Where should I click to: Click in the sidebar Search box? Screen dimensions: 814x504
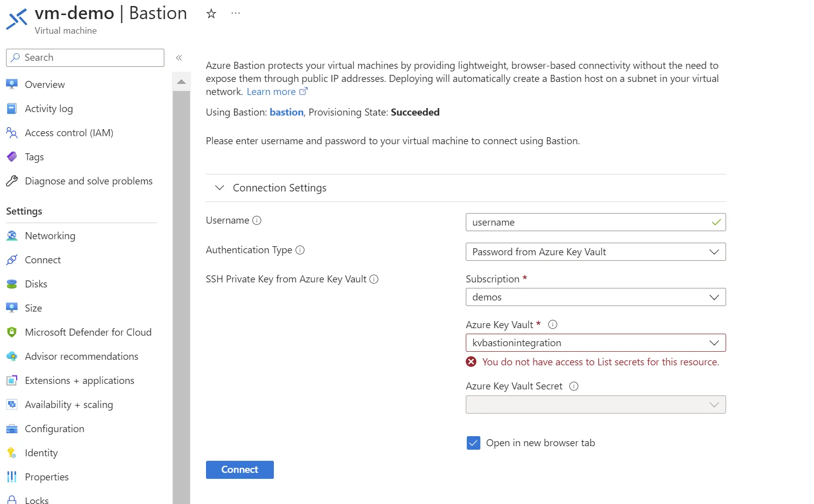pos(85,58)
